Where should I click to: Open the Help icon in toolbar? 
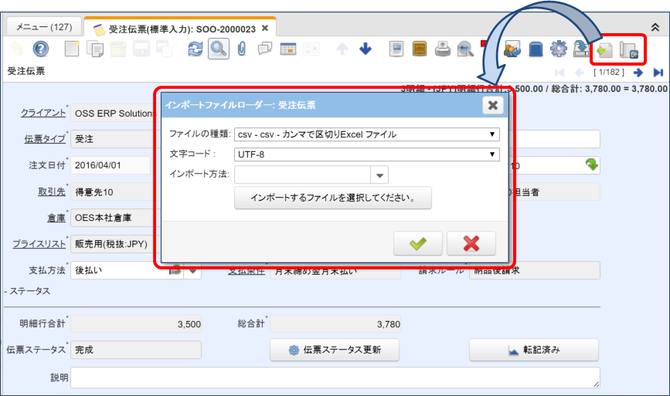point(41,49)
